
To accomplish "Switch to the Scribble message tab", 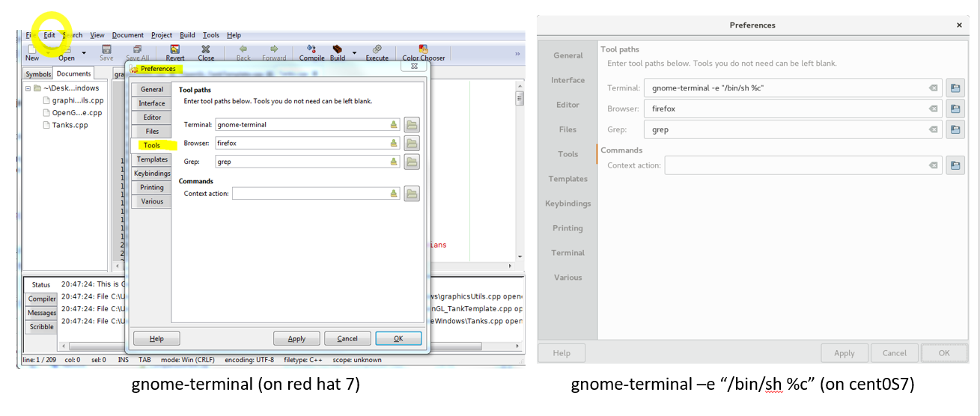I will (42, 327).
